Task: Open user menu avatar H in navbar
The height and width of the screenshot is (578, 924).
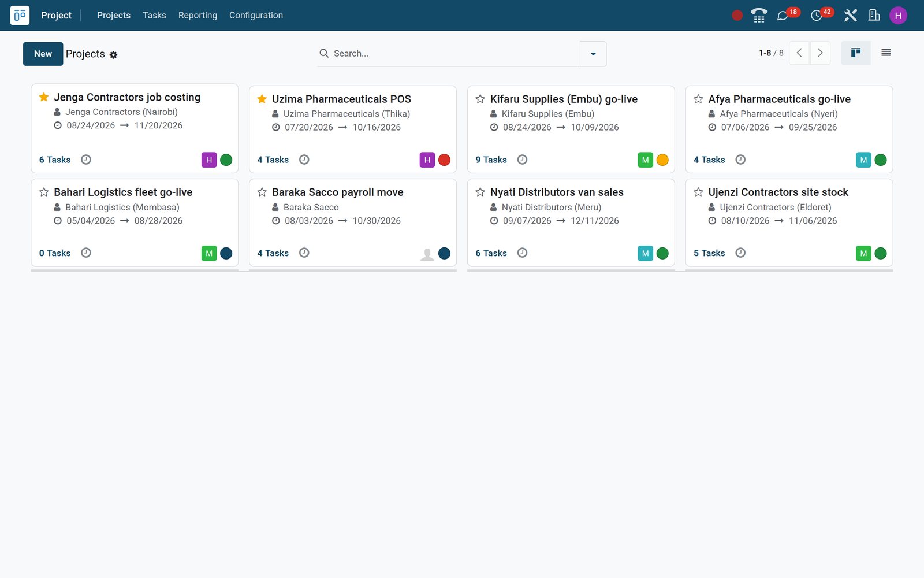Action: pos(898,16)
